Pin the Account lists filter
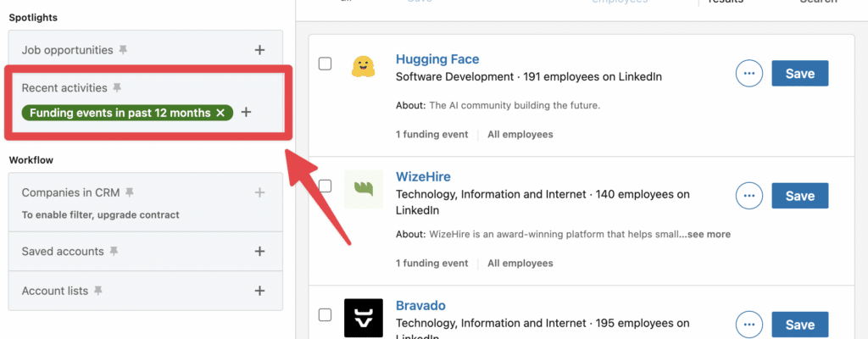The height and width of the screenshot is (339, 868). [98, 291]
